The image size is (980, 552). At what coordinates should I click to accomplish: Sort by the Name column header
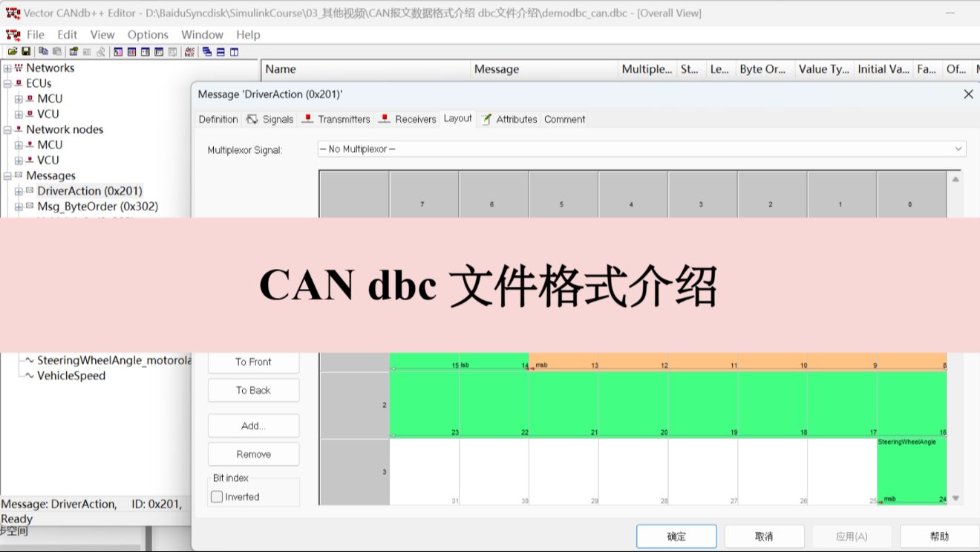(x=366, y=69)
